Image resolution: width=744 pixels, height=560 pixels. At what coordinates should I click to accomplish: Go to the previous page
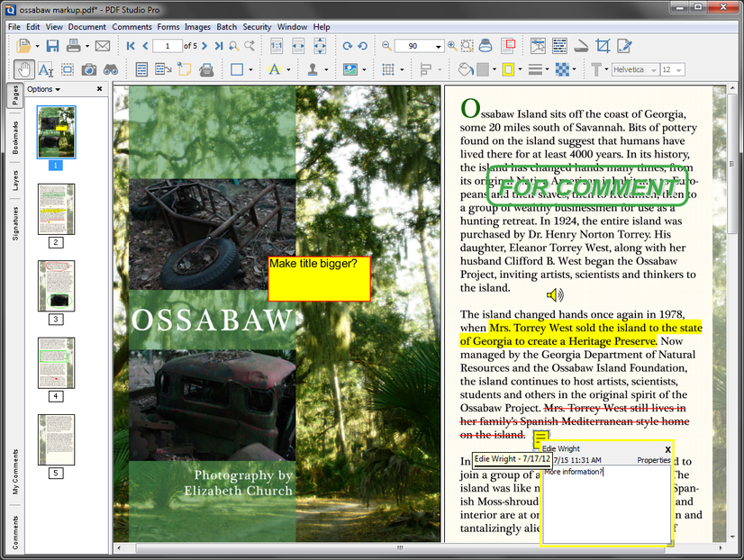(145, 46)
